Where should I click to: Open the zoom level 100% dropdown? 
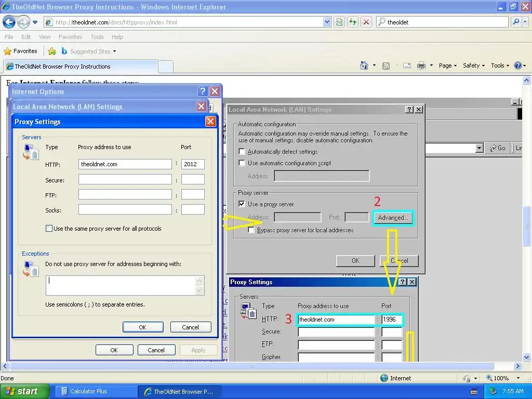(x=518, y=378)
